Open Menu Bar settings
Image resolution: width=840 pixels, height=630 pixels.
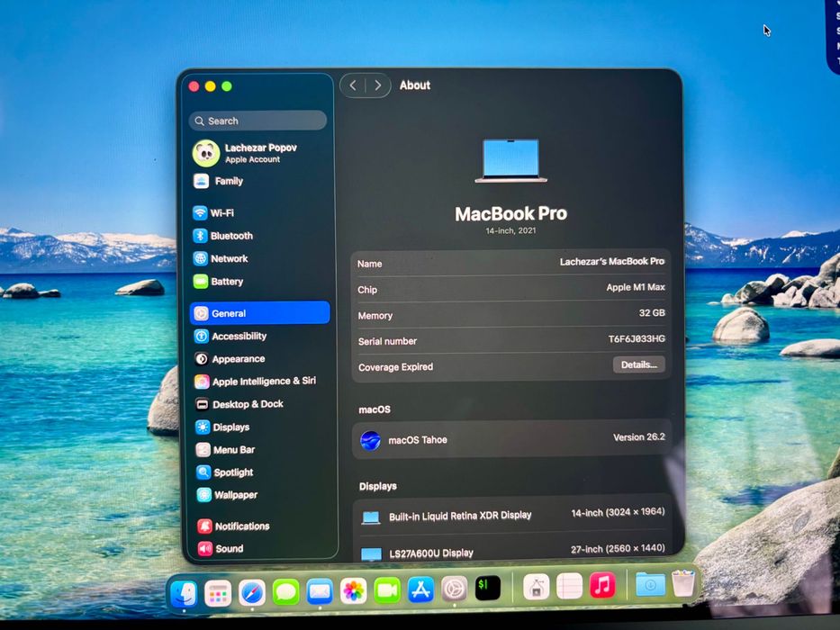coord(225,449)
